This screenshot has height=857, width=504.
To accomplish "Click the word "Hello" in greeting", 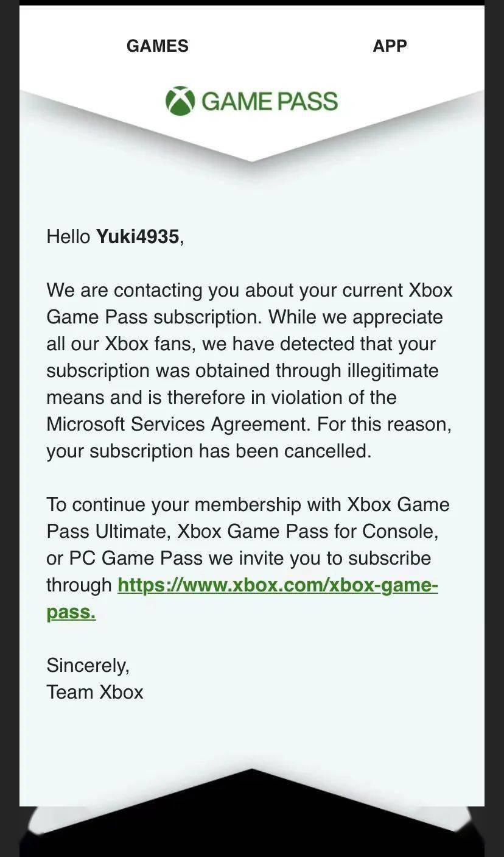I will (68, 236).
